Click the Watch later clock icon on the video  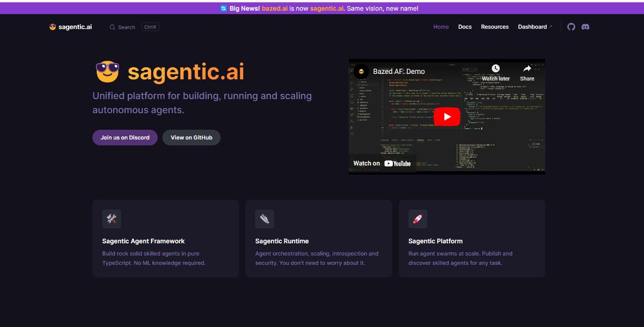[x=495, y=68]
